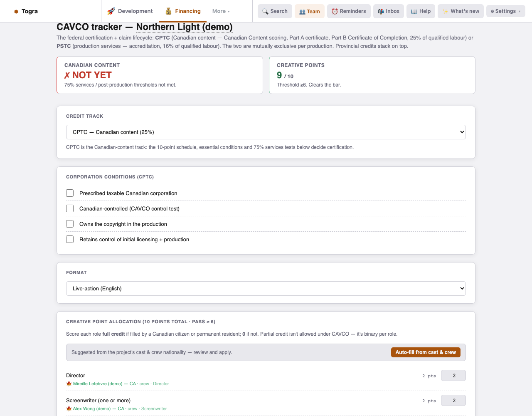This screenshot has width=532, height=416.
Task: Click the mailbox icon on Inbox
Action: [x=381, y=11]
